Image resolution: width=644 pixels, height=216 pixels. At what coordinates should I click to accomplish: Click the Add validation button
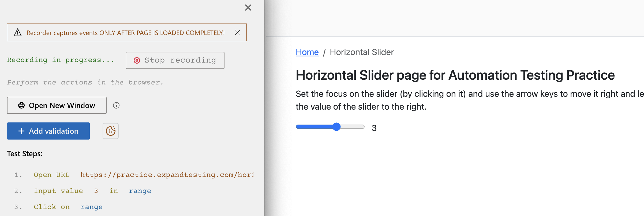pyautogui.click(x=48, y=131)
